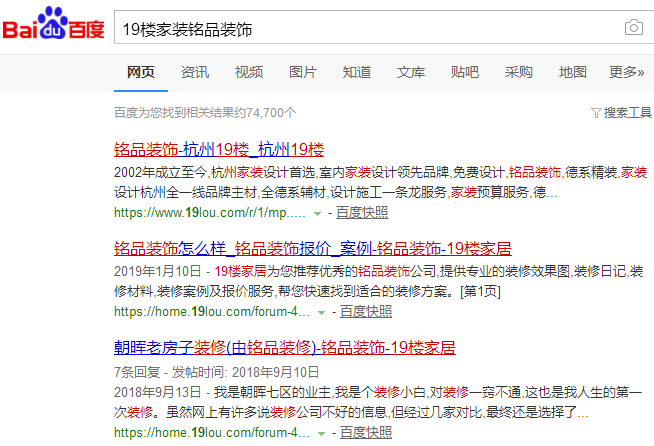Switch to the 视频 tab
654x446 pixels.
tap(249, 72)
